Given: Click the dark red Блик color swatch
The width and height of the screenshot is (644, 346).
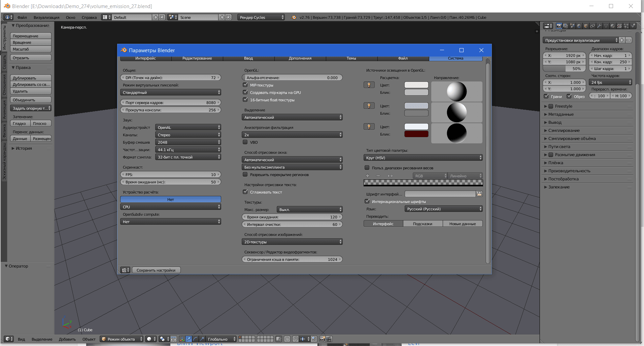Looking at the screenshot, I should 416,134.
